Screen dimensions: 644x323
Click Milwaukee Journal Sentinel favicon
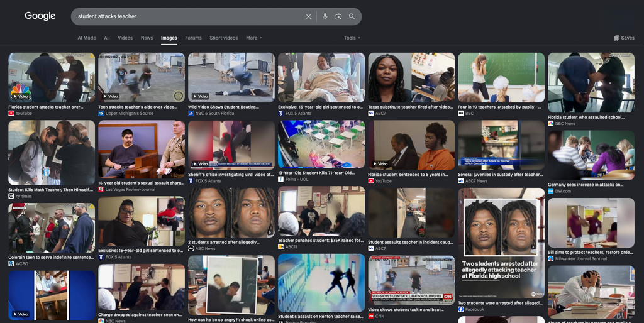551,258
